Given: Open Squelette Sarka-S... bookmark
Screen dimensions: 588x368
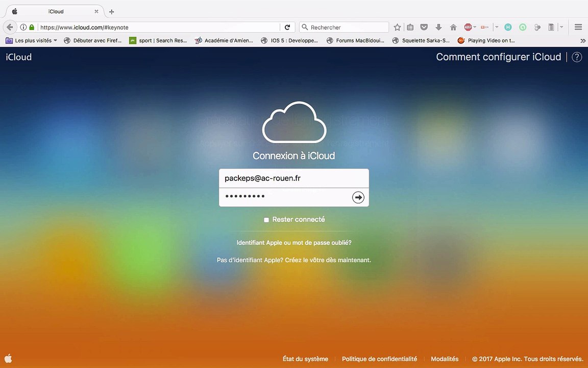Looking at the screenshot, I should pyautogui.click(x=421, y=40).
